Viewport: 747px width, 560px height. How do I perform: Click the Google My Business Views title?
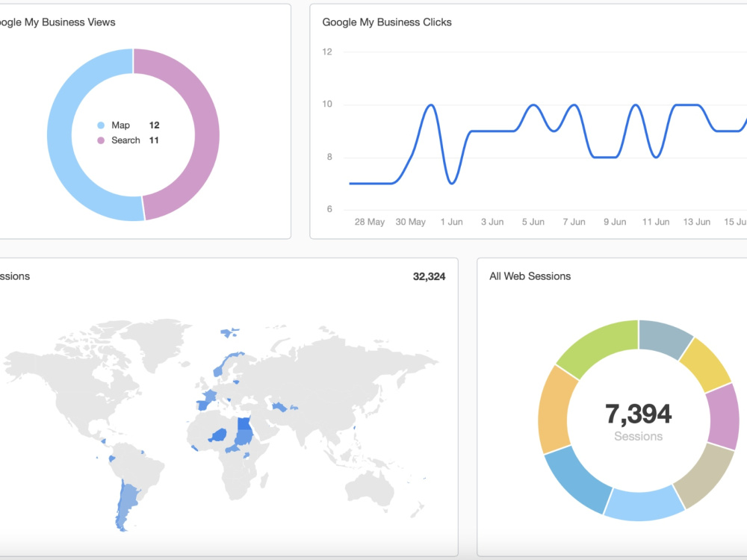coord(57,22)
